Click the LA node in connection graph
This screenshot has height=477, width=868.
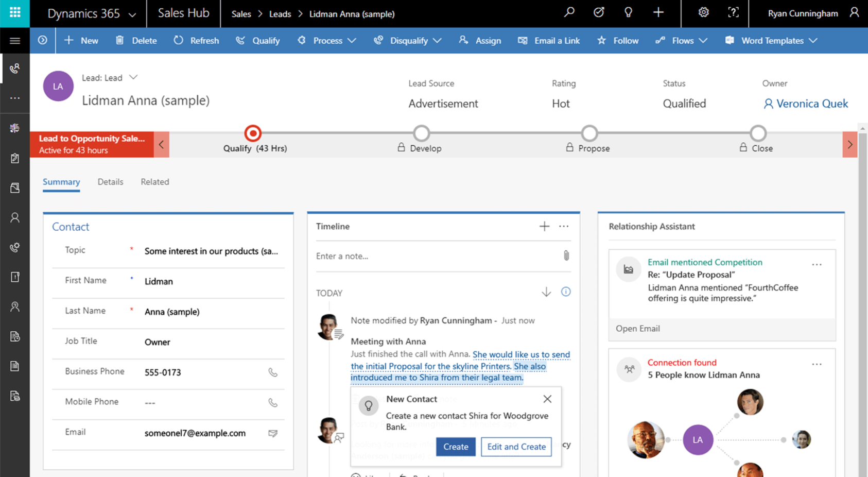click(698, 439)
